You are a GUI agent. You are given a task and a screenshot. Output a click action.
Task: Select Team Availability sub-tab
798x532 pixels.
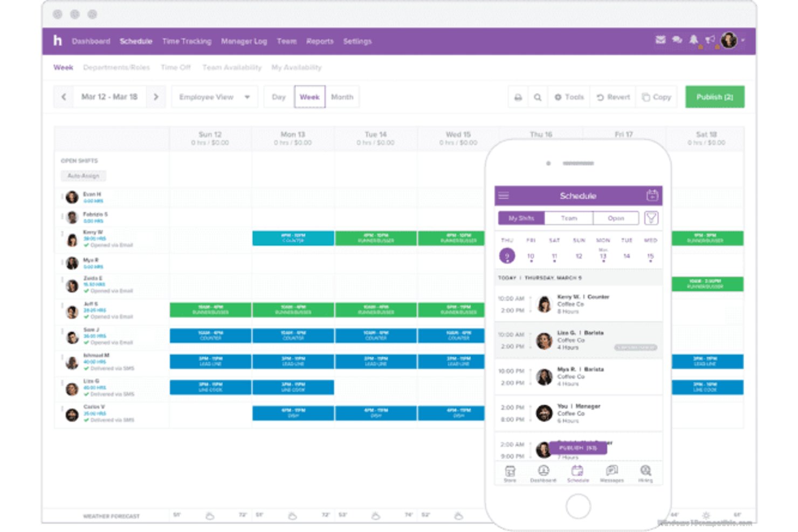click(x=232, y=67)
